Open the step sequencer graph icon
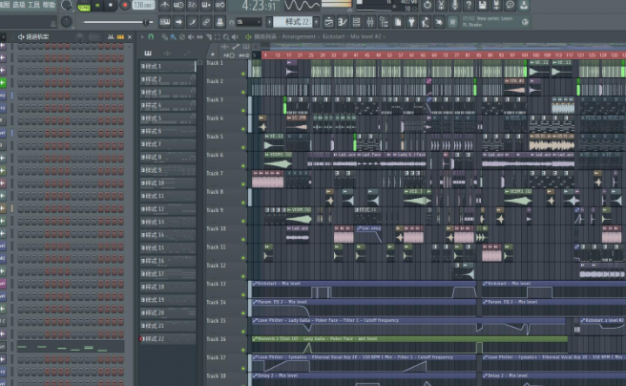Image resolution: width=626 pixels, height=386 pixels. 343,22
